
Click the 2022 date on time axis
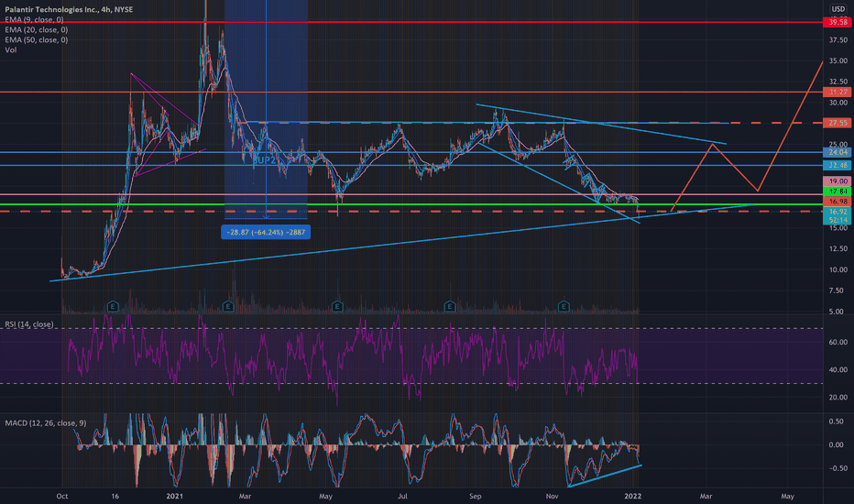coord(632,496)
